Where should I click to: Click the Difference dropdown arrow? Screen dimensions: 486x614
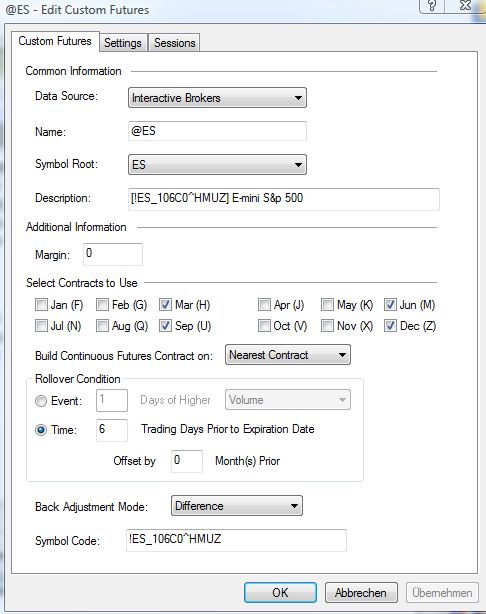click(294, 506)
